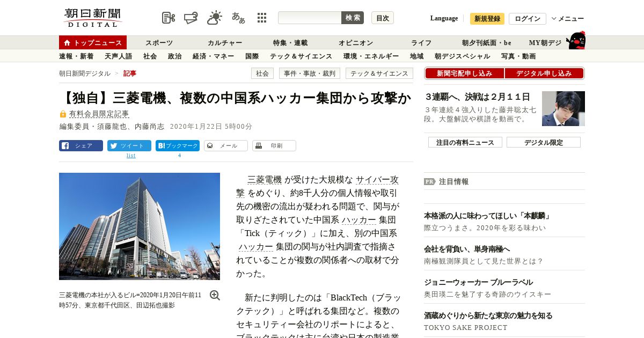Open ３連覇へ、決戦は２月１１日 headline
This screenshot has height=338, width=644.
(478, 97)
